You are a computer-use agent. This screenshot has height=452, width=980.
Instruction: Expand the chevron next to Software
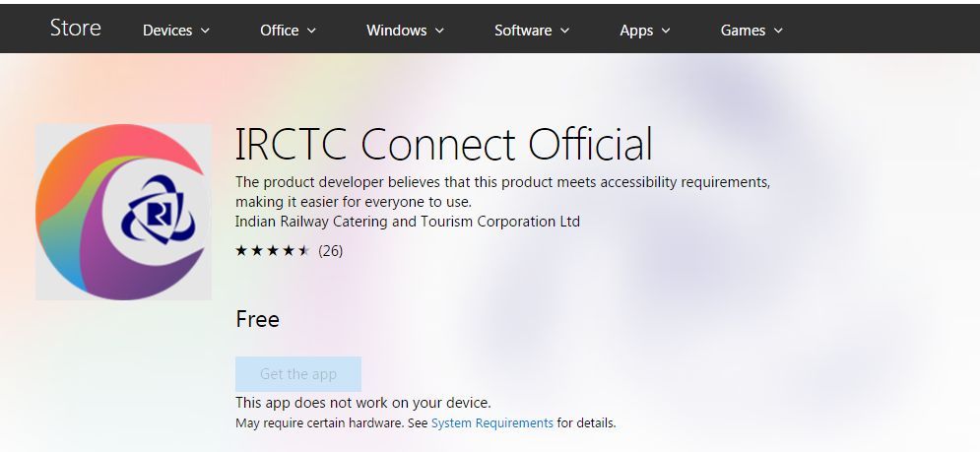[x=564, y=31]
